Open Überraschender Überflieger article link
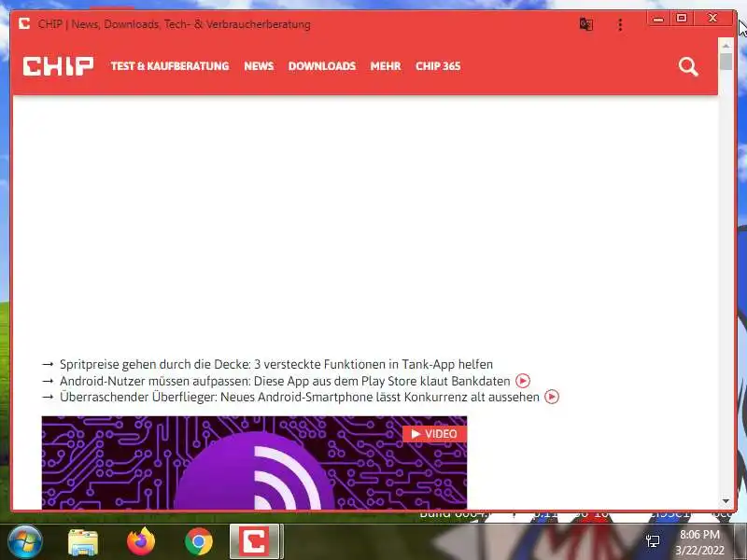This screenshot has width=747, height=560. (300, 398)
